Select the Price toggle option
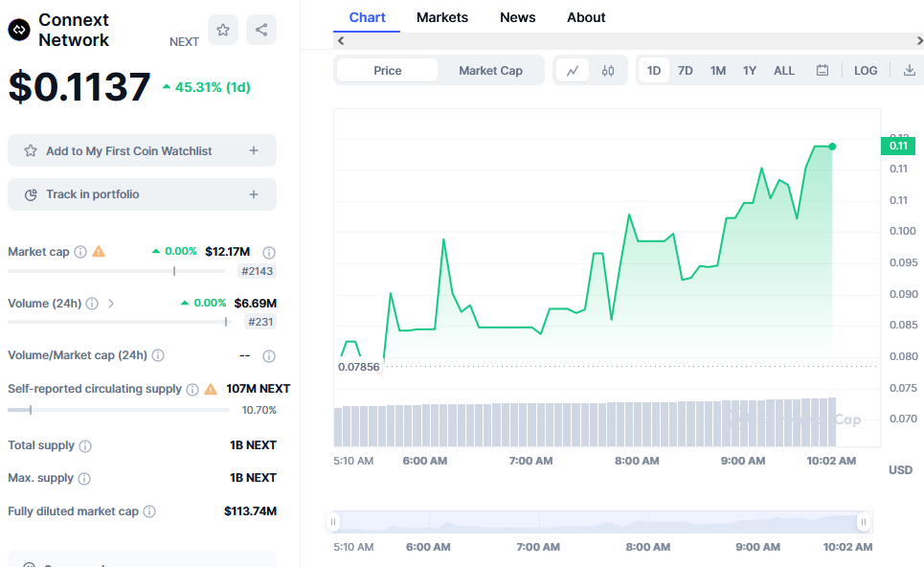The height and width of the screenshot is (567, 924). pyautogui.click(x=387, y=71)
